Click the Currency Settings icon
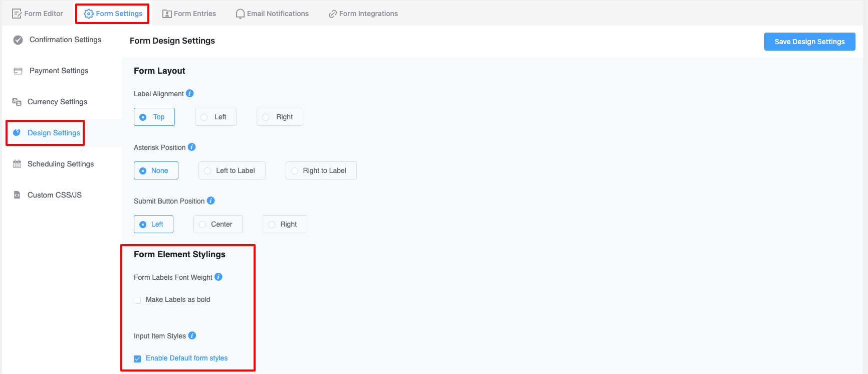868x374 pixels. point(17,102)
